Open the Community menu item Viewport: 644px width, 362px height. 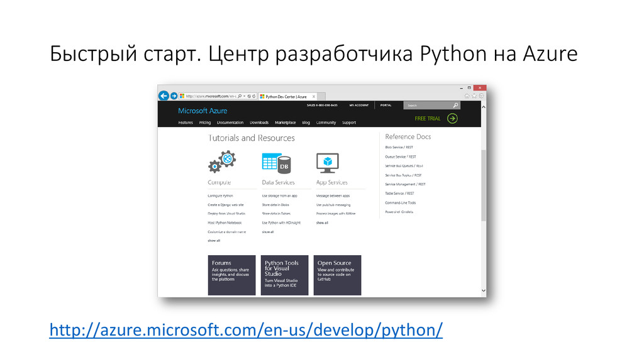click(326, 123)
